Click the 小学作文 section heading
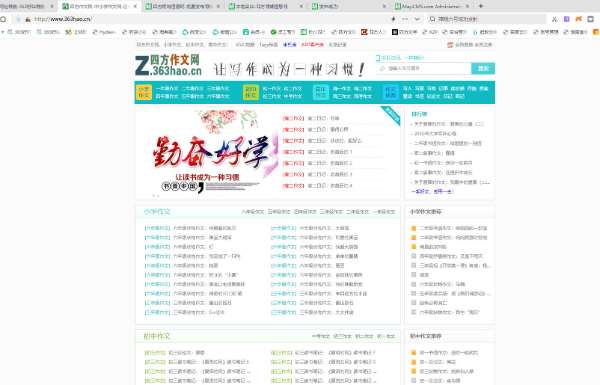The image size is (600, 385). (x=157, y=212)
